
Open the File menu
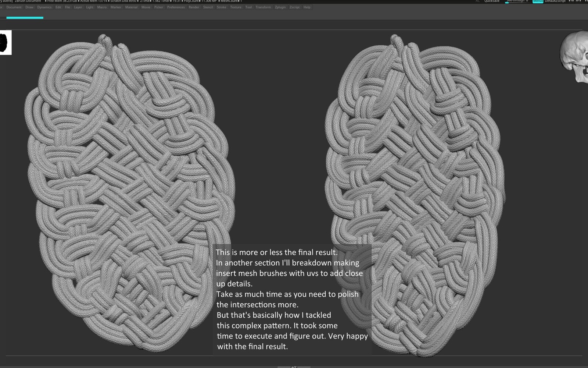coord(68,7)
